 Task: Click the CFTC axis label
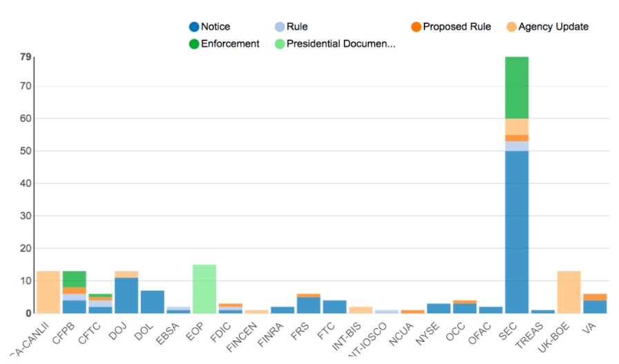pos(90,334)
